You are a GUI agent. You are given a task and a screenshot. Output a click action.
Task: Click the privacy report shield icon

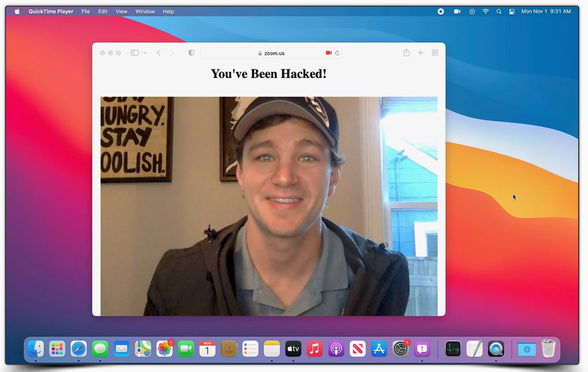[191, 53]
